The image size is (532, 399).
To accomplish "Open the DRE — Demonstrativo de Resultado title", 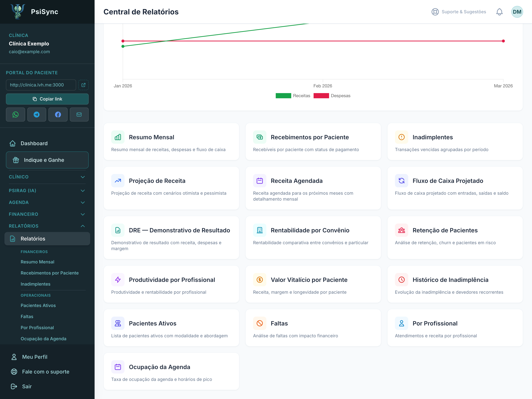I will (179, 230).
